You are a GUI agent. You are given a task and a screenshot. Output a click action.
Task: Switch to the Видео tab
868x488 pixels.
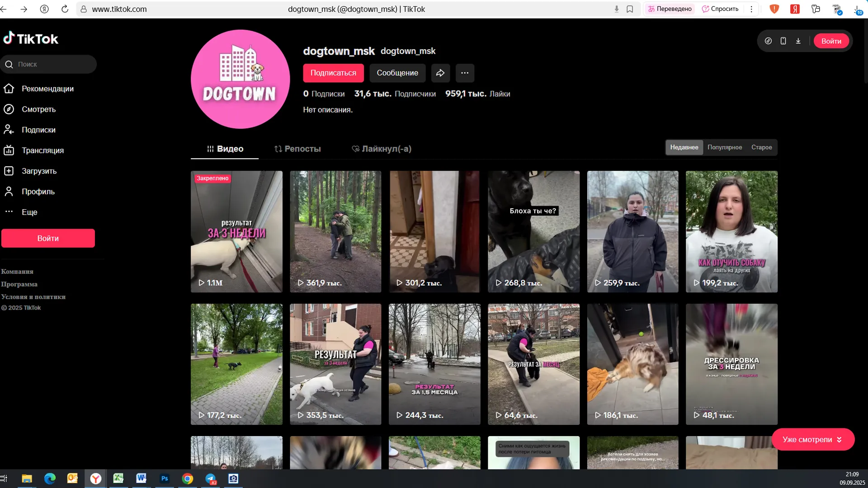pyautogui.click(x=225, y=149)
